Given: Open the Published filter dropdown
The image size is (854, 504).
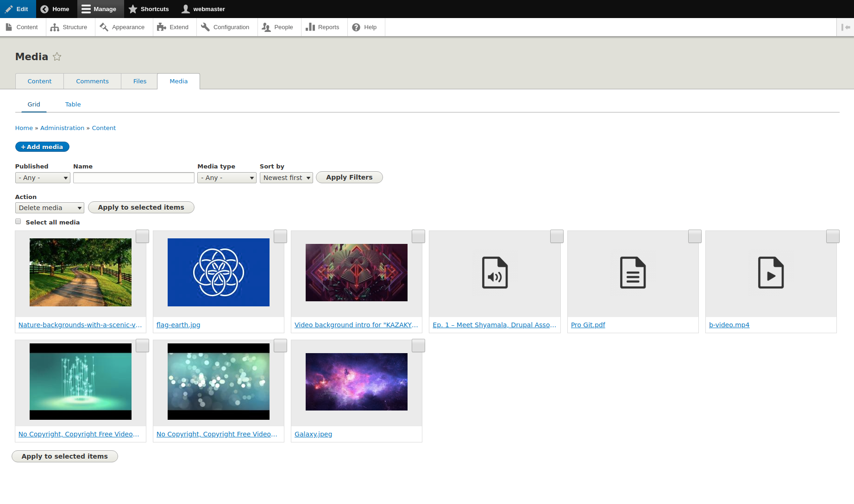Looking at the screenshot, I should [43, 178].
